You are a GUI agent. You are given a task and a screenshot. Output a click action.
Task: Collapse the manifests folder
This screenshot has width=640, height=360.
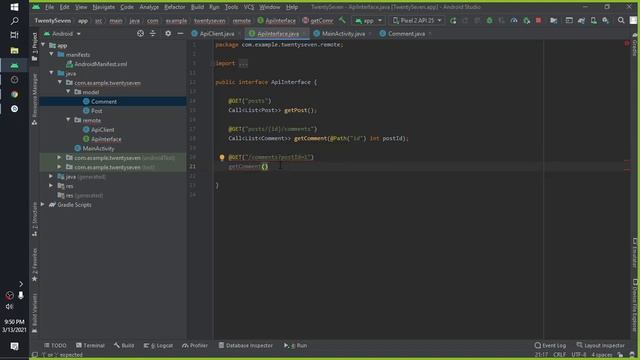point(51,54)
